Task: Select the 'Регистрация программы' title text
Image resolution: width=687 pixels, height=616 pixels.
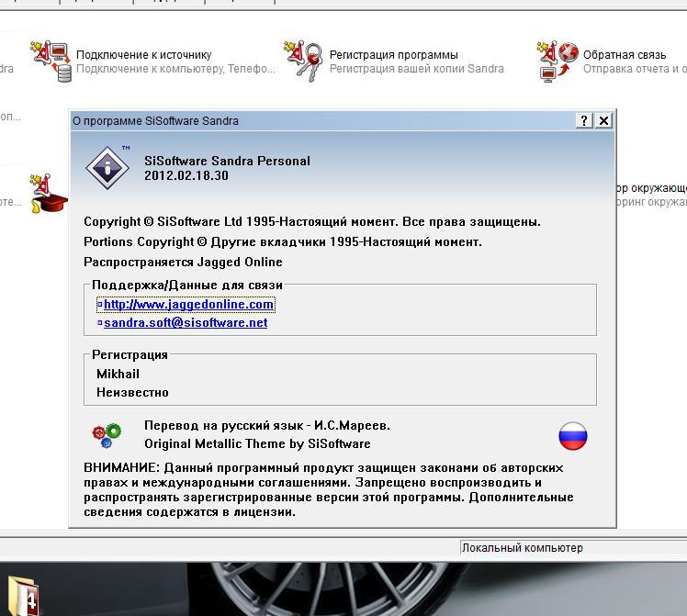Action: [x=393, y=55]
